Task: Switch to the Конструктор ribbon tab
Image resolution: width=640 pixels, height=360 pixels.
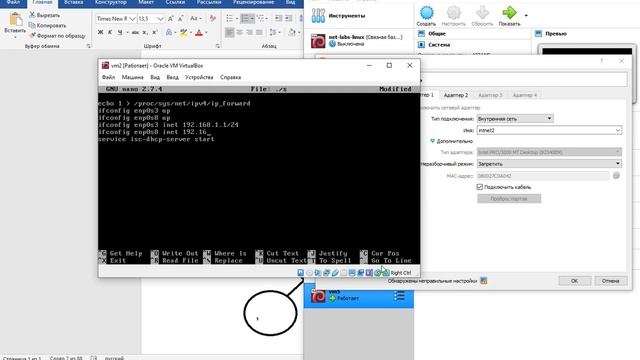Action: point(111,2)
